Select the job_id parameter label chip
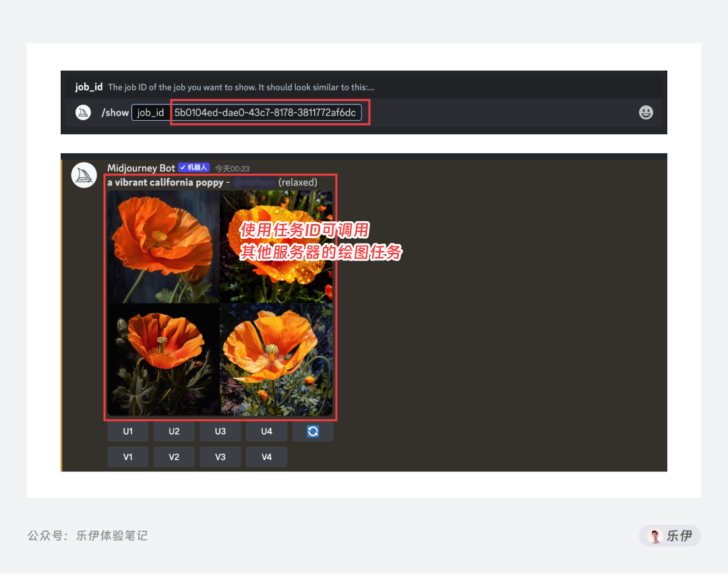The image size is (728, 574). (x=151, y=113)
